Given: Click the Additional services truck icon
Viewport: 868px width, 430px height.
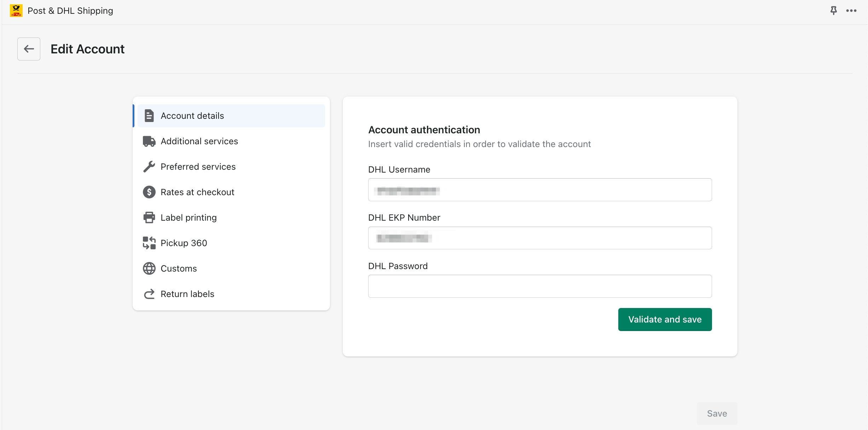Looking at the screenshot, I should pos(149,141).
